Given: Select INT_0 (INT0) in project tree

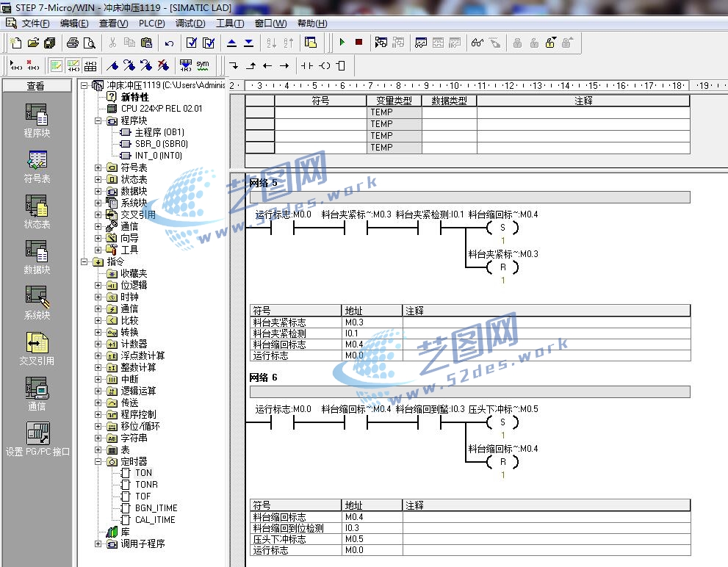Looking at the screenshot, I should (159, 156).
